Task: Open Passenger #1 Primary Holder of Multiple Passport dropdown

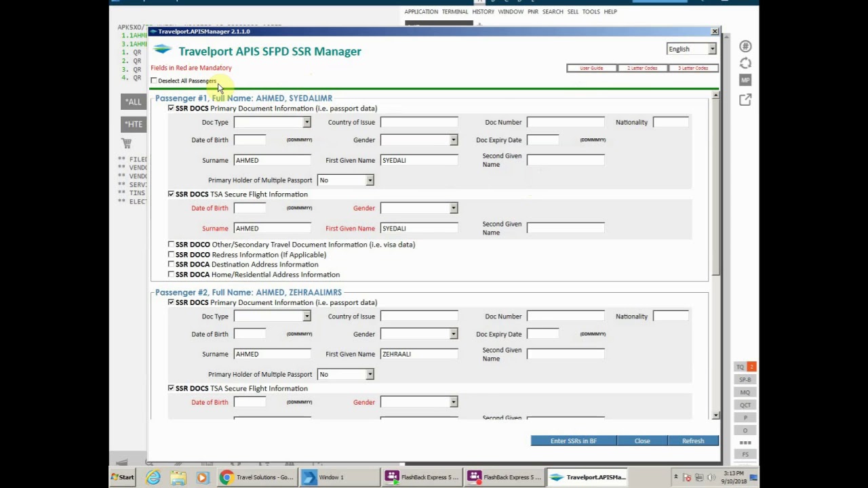Action: click(x=346, y=180)
